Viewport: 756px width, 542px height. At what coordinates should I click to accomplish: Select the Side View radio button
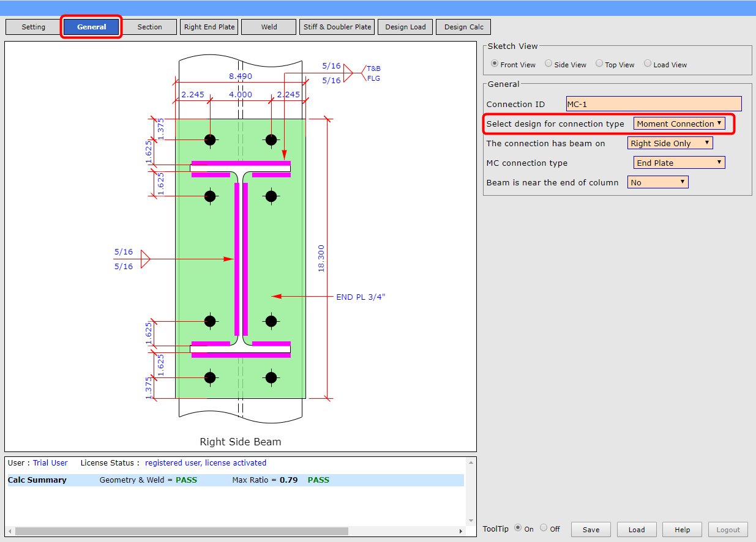pyautogui.click(x=548, y=64)
